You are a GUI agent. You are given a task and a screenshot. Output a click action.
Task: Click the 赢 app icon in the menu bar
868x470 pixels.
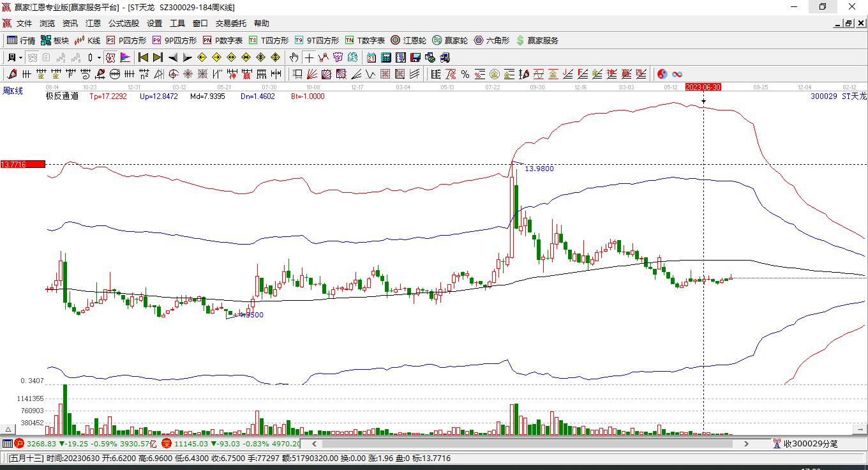tap(7, 24)
